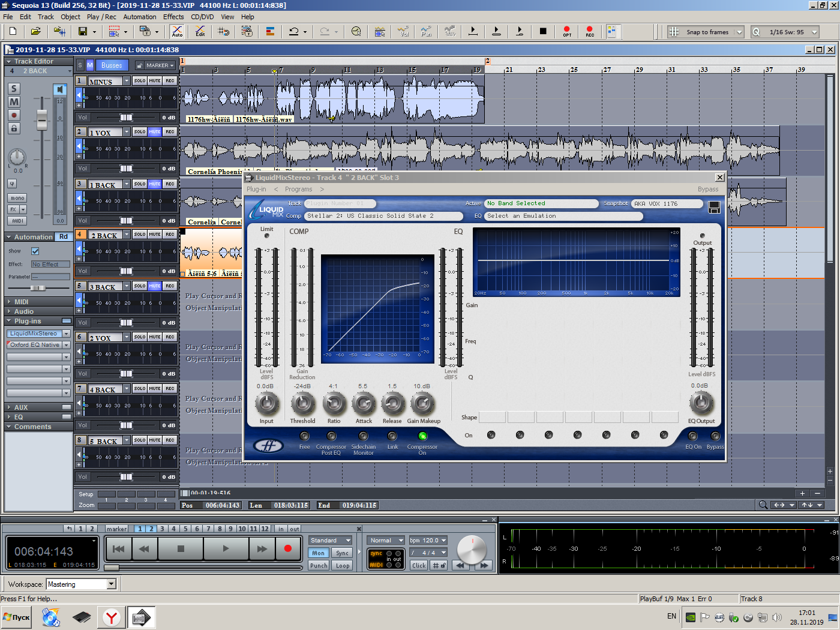This screenshot has height=630, width=840.
Task: Toggle Compressor On LED in LiquidMix
Action: click(x=422, y=436)
